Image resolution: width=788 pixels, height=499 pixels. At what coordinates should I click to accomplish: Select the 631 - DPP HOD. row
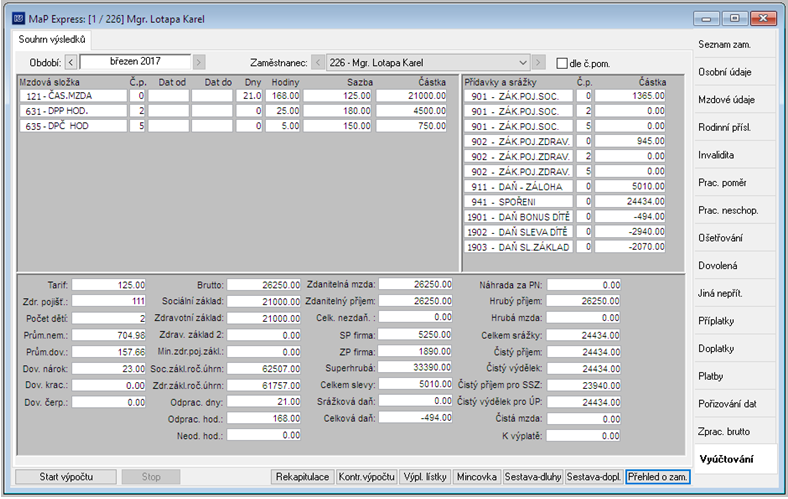(233, 111)
